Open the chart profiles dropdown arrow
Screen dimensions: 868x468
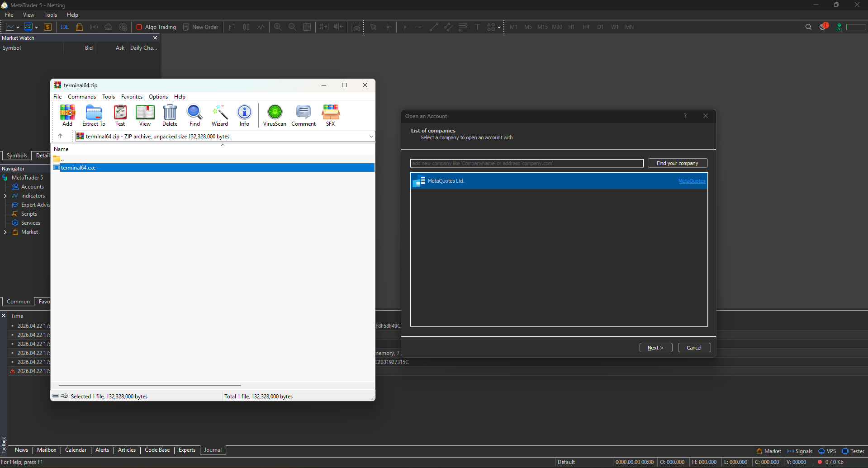(x=36, y=28)
